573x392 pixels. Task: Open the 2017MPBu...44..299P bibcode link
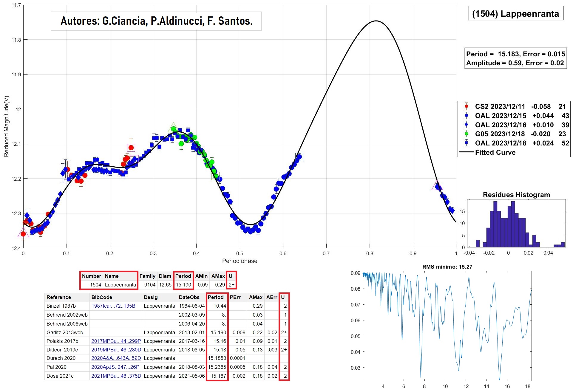(116, 341)
